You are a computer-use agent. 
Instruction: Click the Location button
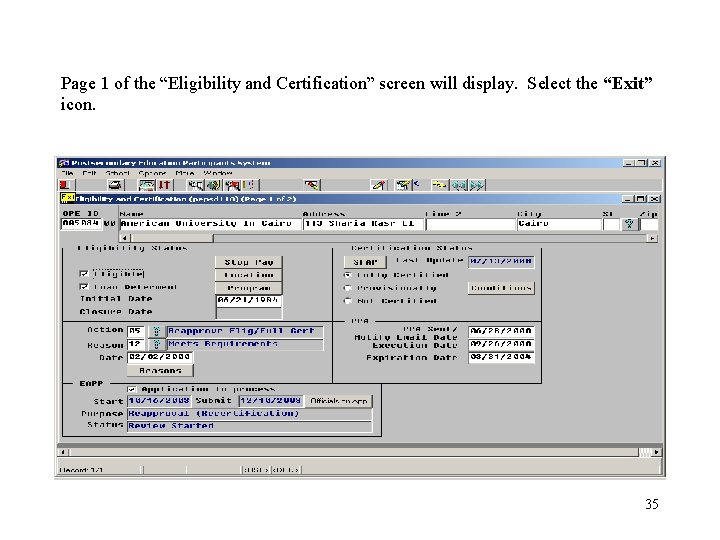(x=248, y=275)
